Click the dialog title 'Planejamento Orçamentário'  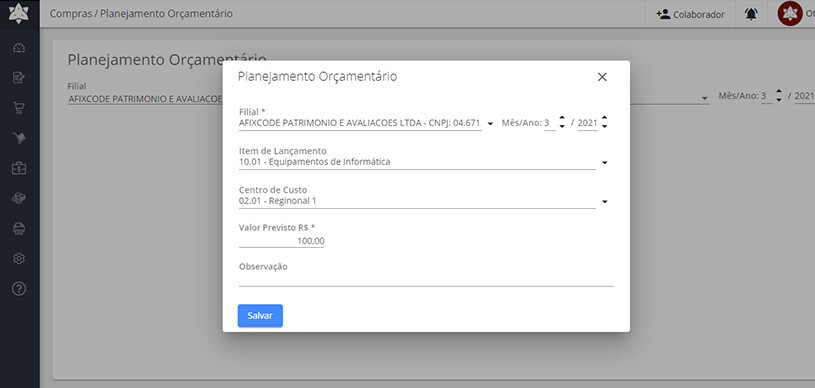317,77
